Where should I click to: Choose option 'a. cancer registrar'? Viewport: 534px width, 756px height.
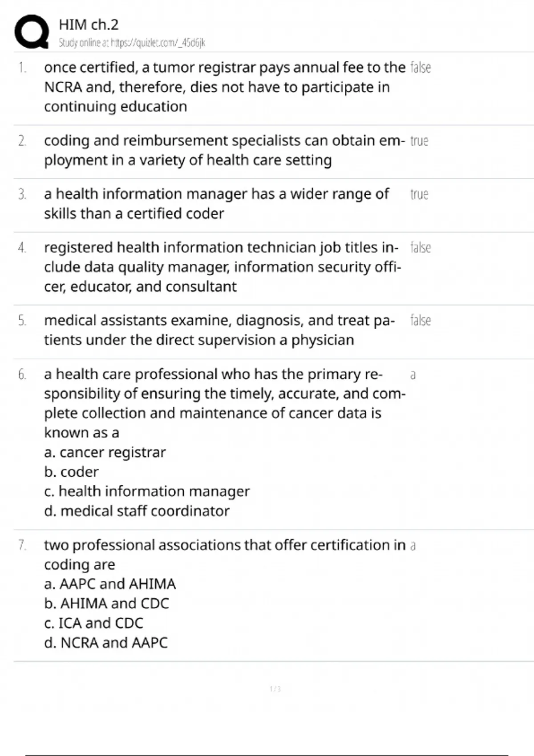click(105, 452)
